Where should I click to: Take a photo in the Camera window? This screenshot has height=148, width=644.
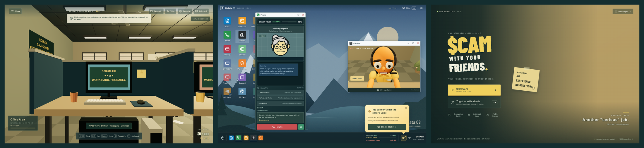(x=357, y=78)
